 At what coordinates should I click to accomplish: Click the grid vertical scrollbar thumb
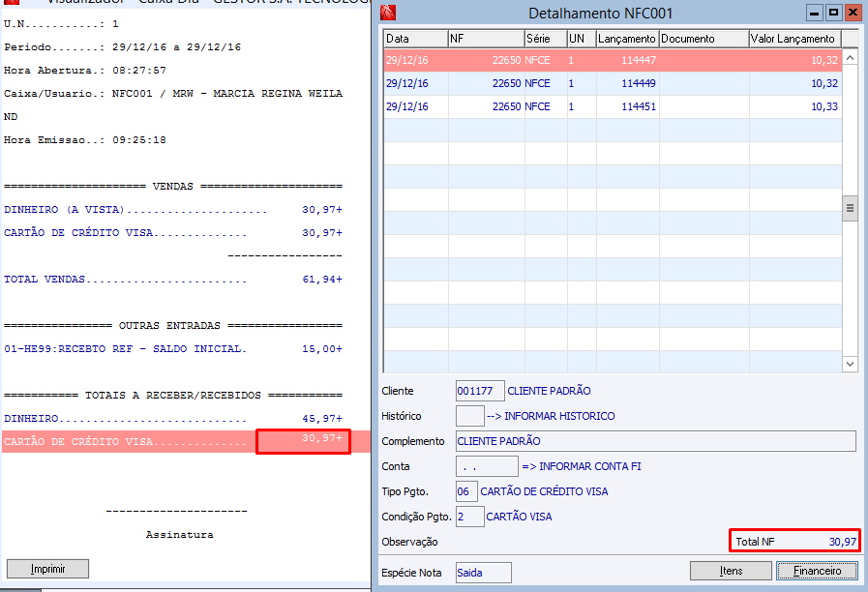pos(850,209)
